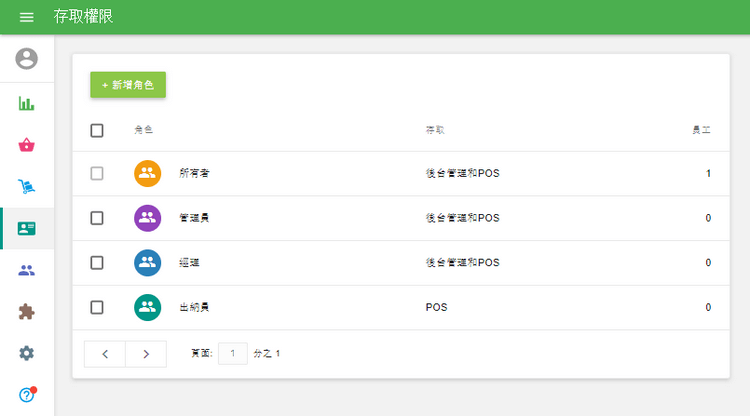The height and width of the screenshot is (416, 750).
Task: Open the help question mark icon
Action: [27, 394]
